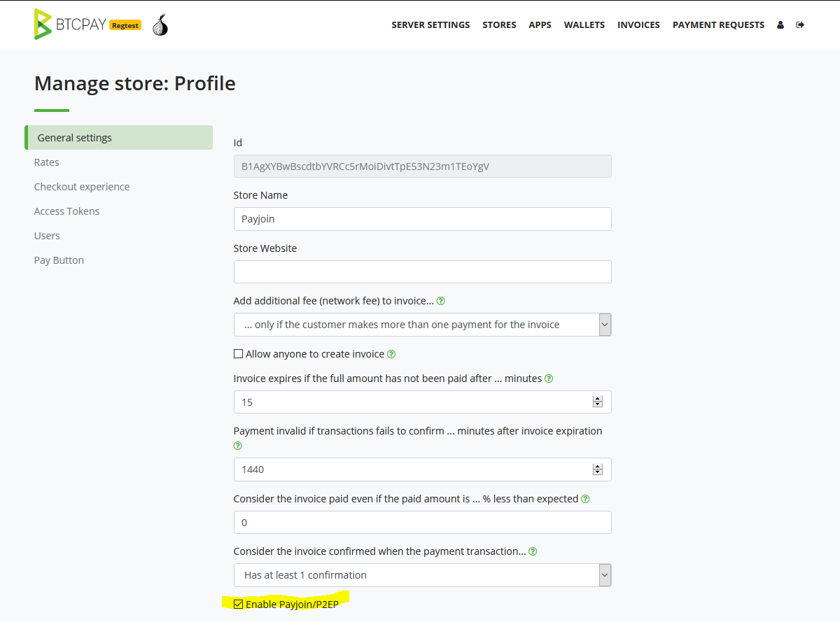Open help for additional network fee setting
Image resolution: width=840 pixels, height=622 pixels.
(440, 300)
